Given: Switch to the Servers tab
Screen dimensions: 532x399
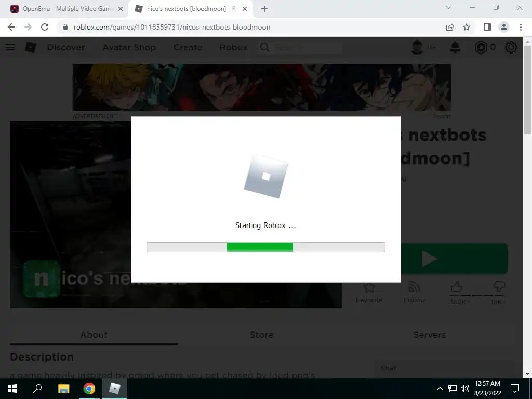Looking at the screenshot, I should click(x=429, y=335).
